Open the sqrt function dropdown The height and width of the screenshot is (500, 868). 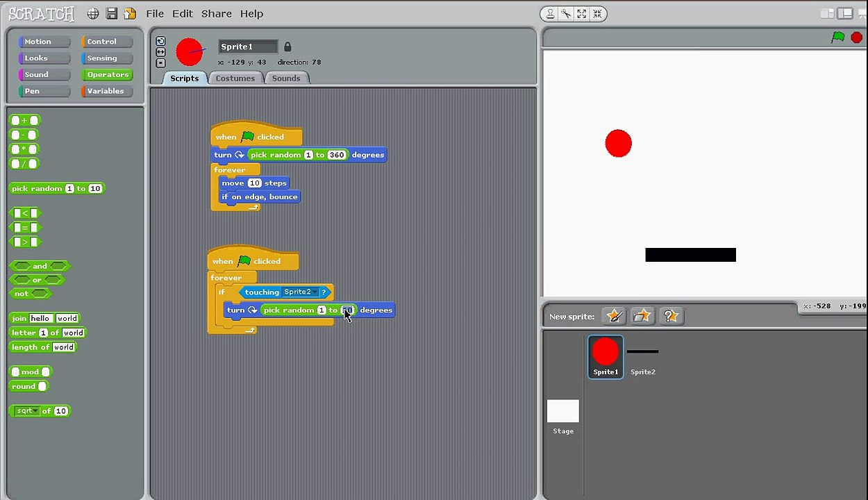(26, 411)
